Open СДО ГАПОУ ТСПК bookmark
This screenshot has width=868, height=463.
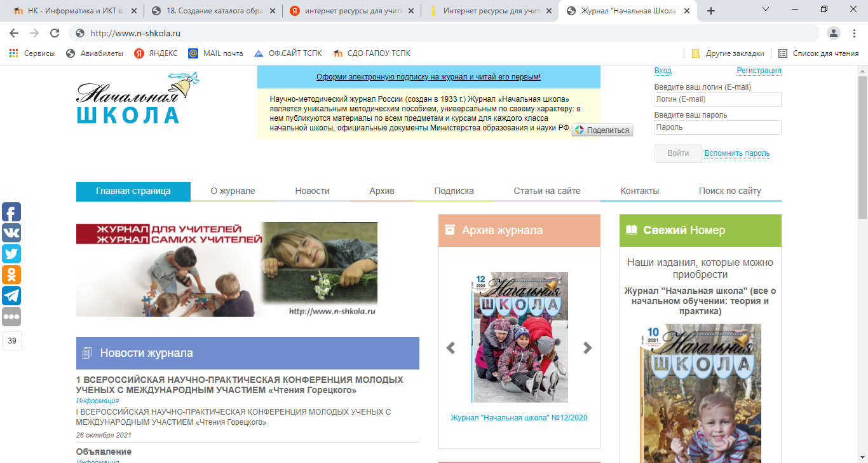[x=372, y=53]
